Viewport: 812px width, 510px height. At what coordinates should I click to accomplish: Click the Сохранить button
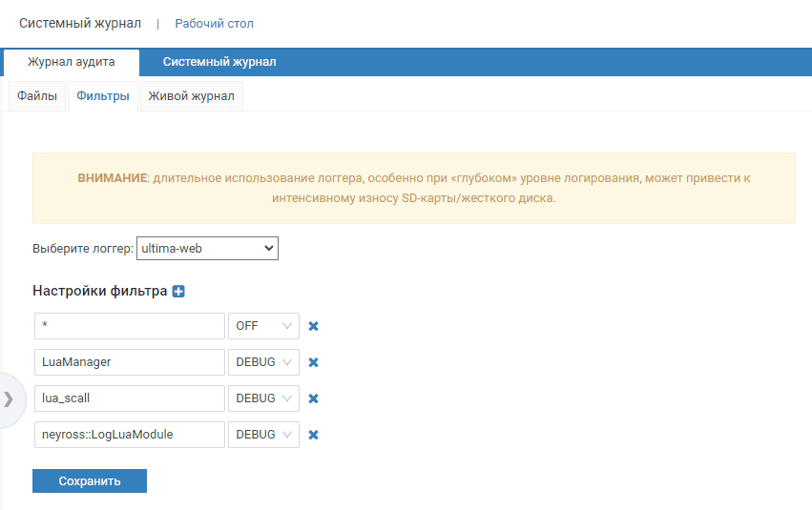90,480
